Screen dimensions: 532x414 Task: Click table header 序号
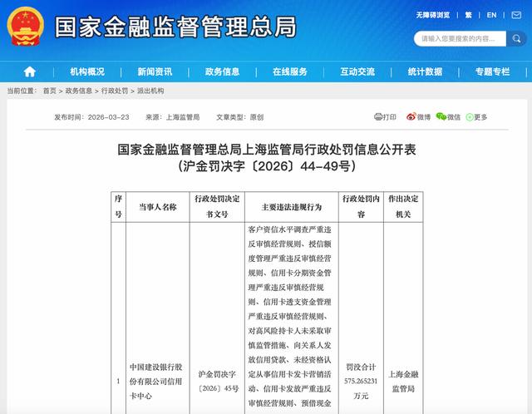118,206
